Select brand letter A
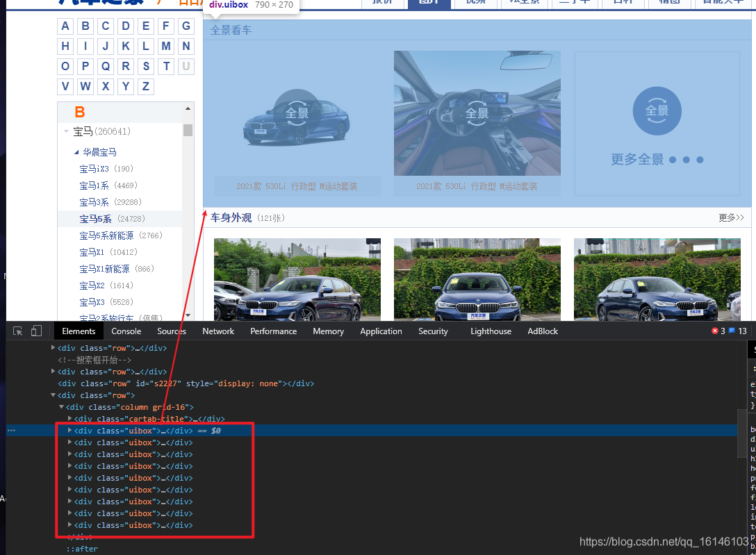Screen dimensions: 756x555 (x=65, y=26)
